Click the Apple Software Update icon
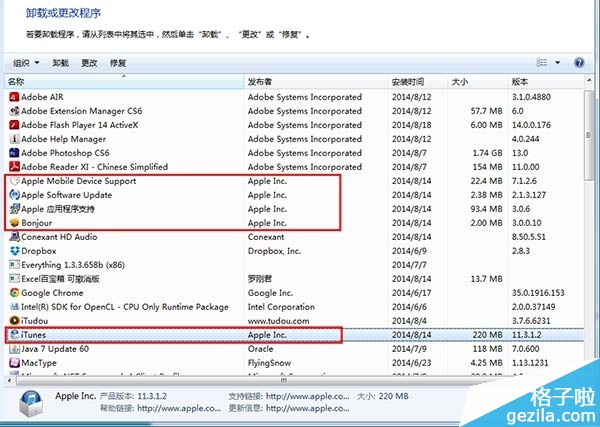Screen dimensions: 600x427 tap(14, 195)
